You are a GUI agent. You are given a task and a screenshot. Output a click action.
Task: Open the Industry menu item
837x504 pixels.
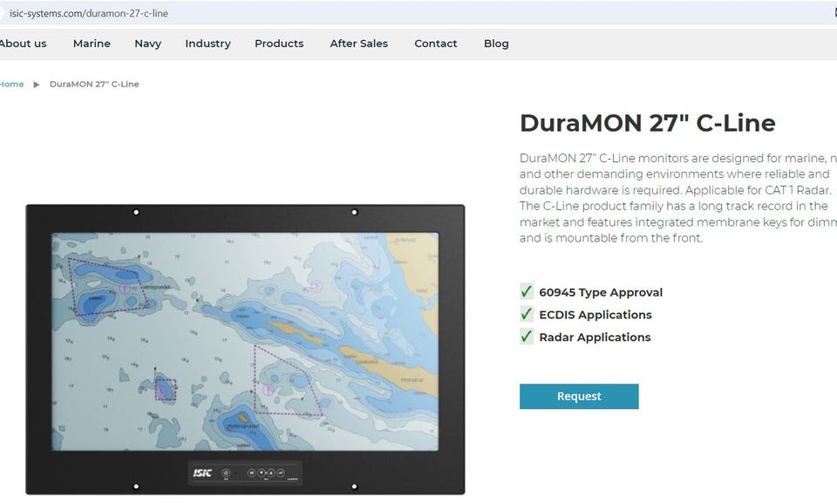(x=208, y=44)
